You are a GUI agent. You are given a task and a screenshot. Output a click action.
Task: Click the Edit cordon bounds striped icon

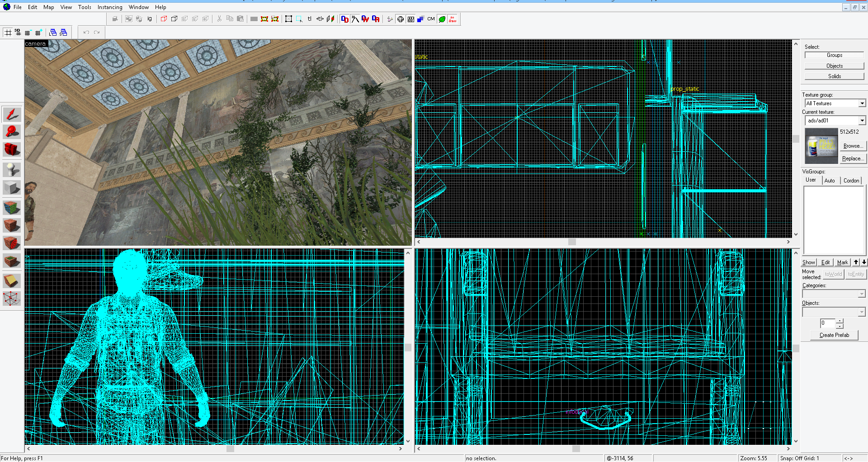264,19
